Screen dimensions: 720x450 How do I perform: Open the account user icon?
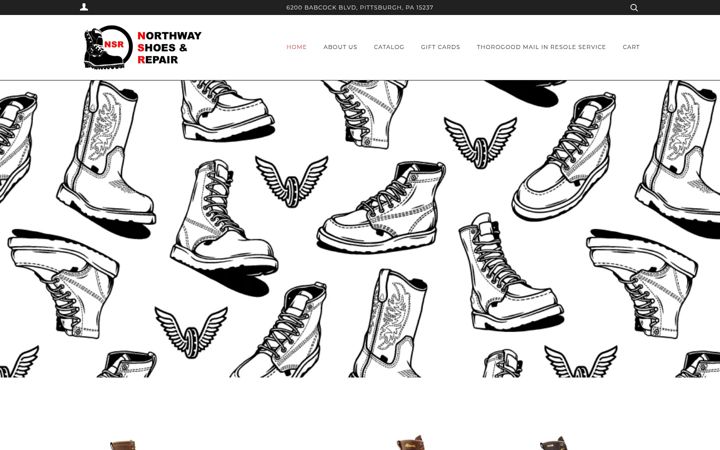click(84, 7)
